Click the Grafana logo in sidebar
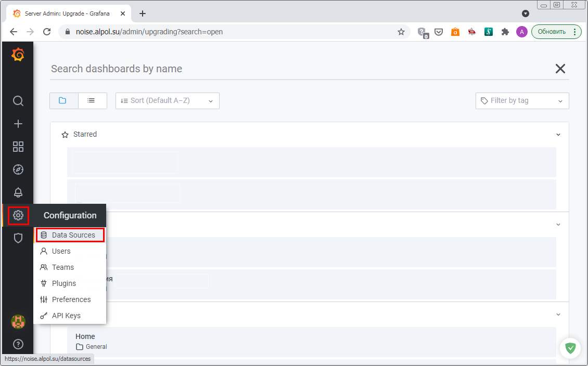 click(18, 55)
